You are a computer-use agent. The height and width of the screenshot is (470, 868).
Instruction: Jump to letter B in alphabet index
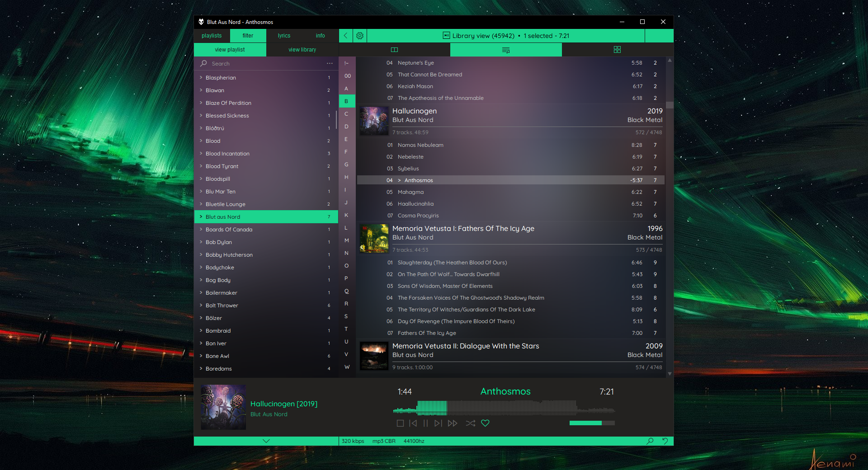[x=346, y=101]
